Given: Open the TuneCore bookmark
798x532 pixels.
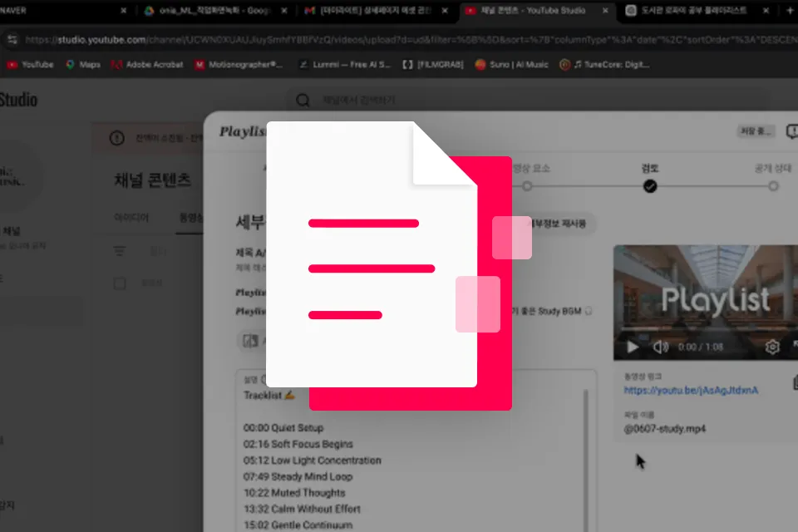Looking at the screenshot, I should (x=604, y=65).
